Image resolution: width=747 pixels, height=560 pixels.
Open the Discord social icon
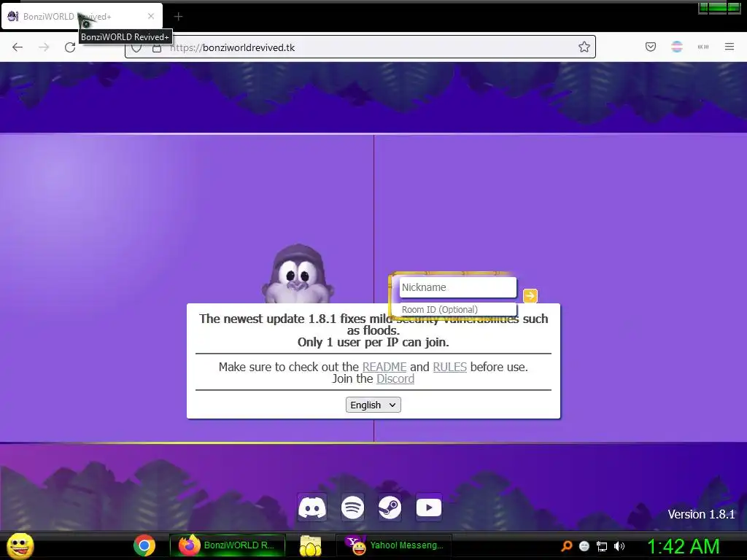(312, 507)
